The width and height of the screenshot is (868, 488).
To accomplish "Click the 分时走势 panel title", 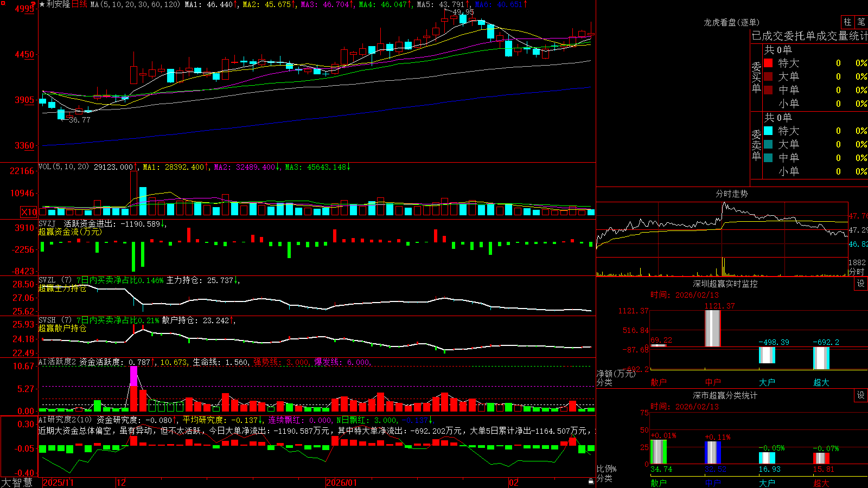I will (x=731, y=194).
